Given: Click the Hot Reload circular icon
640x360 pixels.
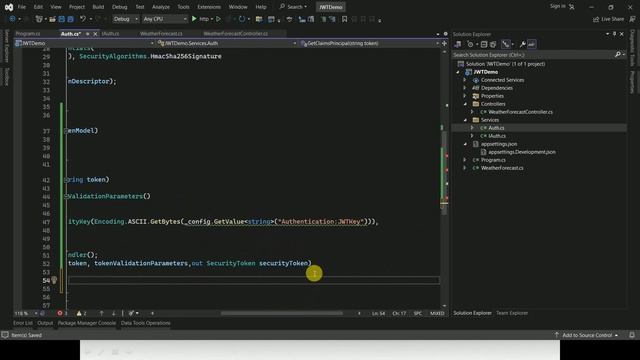Looking at the screenshot, I should point(242,19).
